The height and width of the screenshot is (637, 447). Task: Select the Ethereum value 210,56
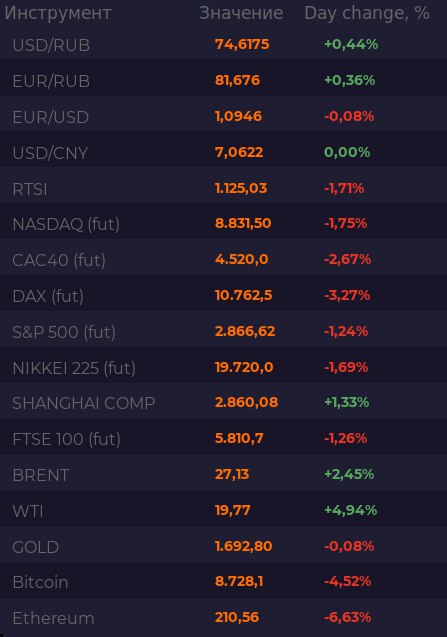pyautogui.click(x=237, y=617)
